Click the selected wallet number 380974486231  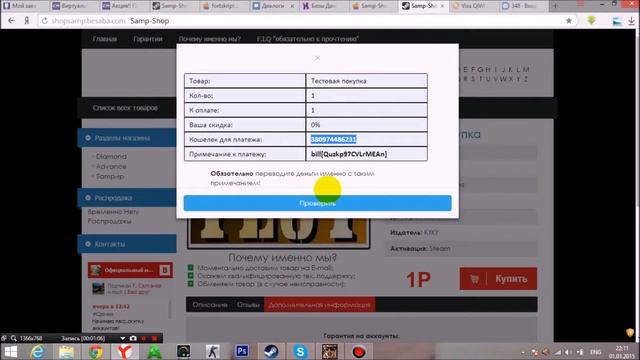pyautogui.click(x=333, y=140)
